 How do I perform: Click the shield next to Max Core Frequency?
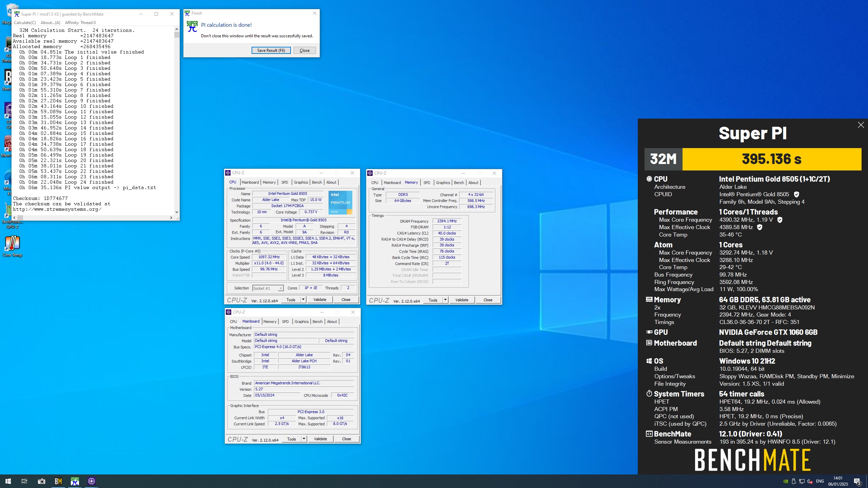coord(780,220)
